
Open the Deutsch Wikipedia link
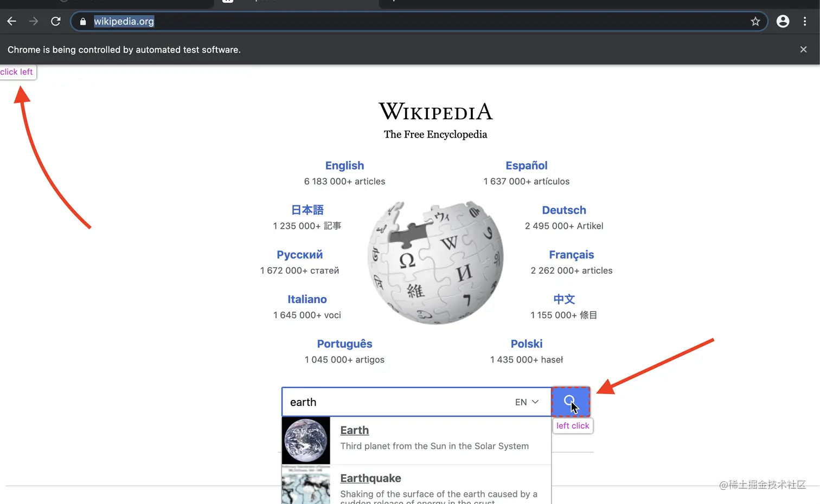564,210
